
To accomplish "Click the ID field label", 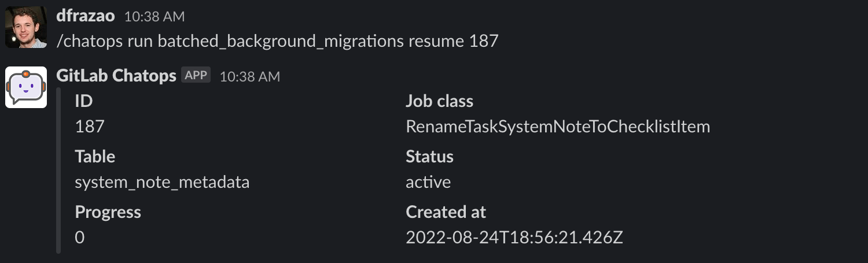I will (84, 102).
